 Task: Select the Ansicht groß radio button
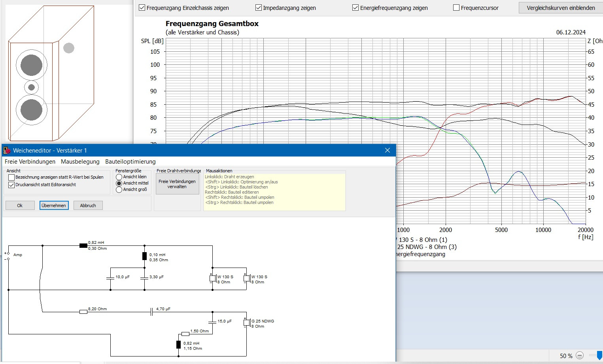pyautogui.click(x=119, y=190)
